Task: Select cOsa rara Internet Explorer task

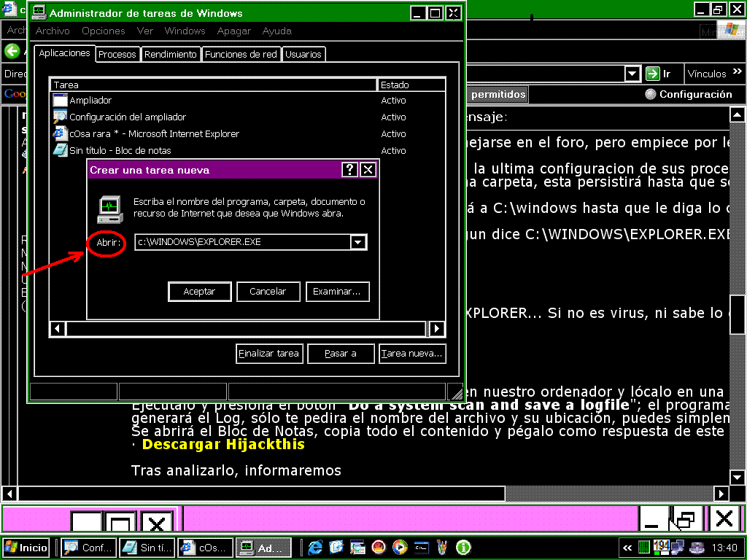Action: click(248, 134)
